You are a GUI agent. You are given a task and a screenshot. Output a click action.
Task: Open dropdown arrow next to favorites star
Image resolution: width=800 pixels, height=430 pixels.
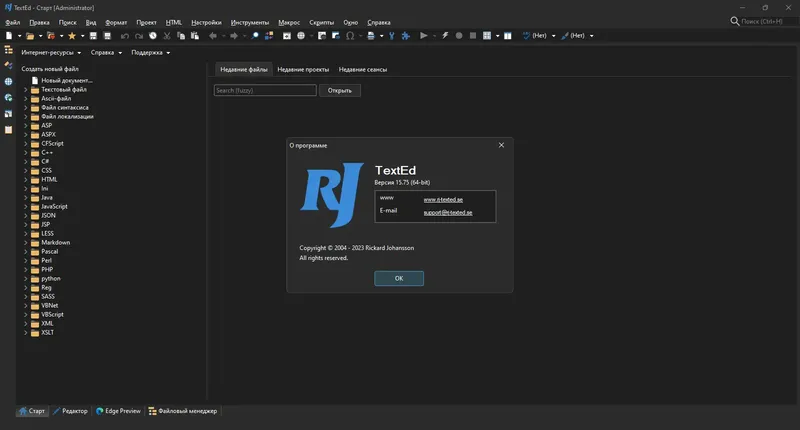click(x=82, y=36)
